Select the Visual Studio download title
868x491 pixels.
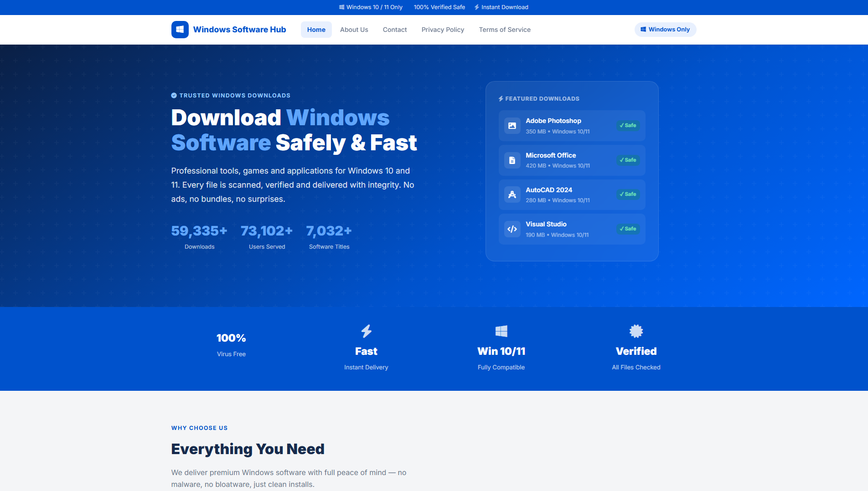(546, 224)
